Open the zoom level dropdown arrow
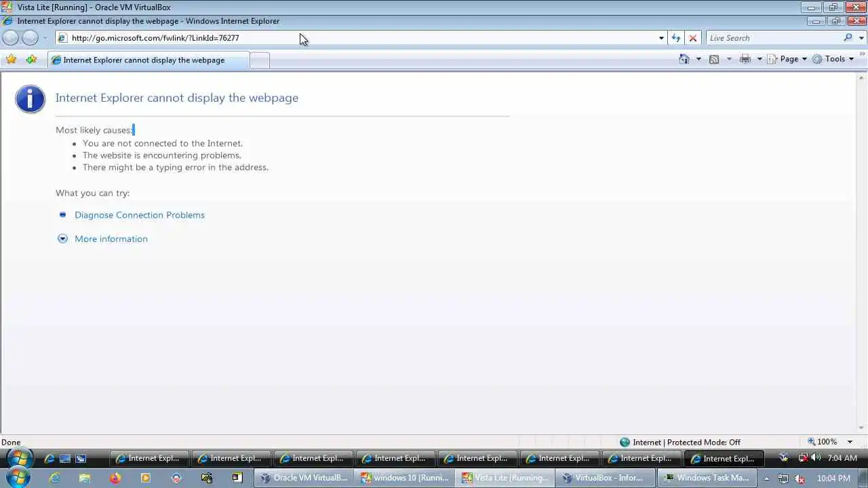This screenshot has width=868, height=488. [x=850, y=442]
